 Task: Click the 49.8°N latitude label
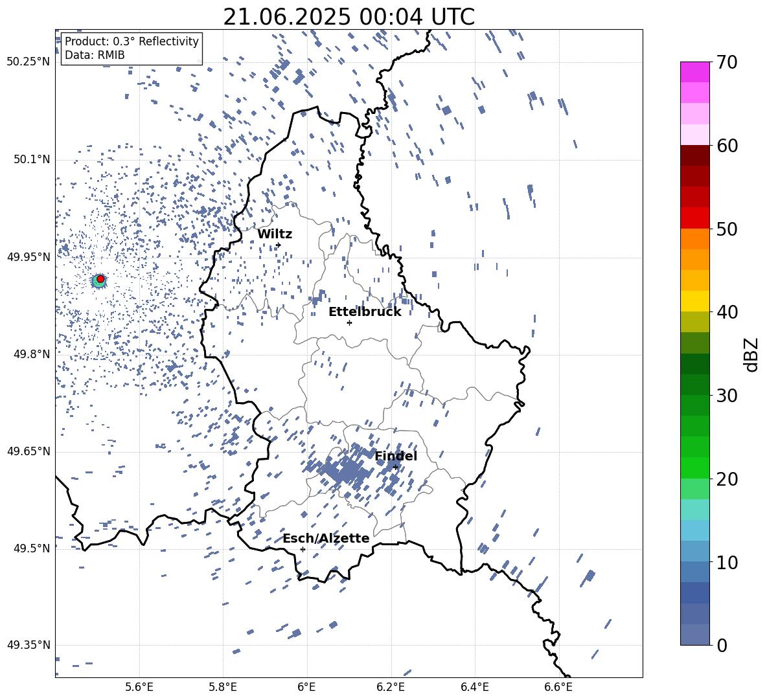31,354
